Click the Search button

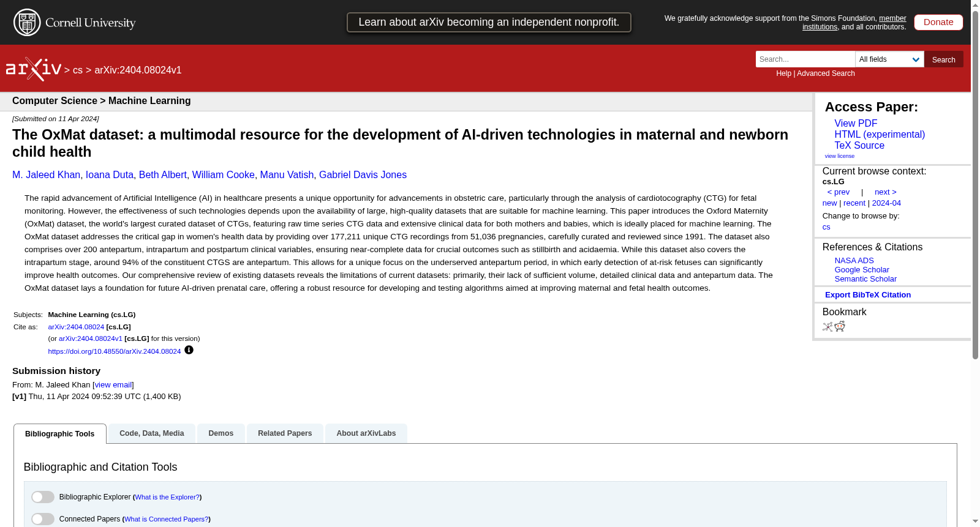[x=944, y=59]
